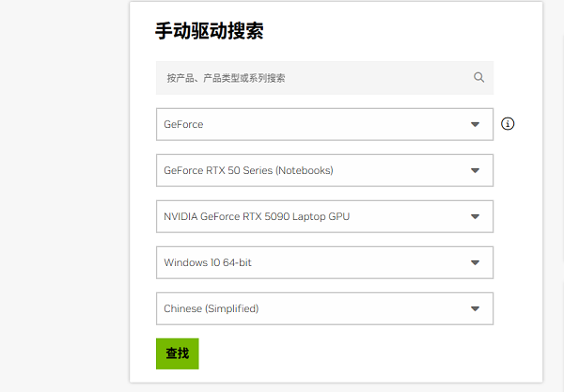Screen dimensions: 564x392
Task: Click the info icon beside GeForce dropdown
Action: (x=508, y=123)
